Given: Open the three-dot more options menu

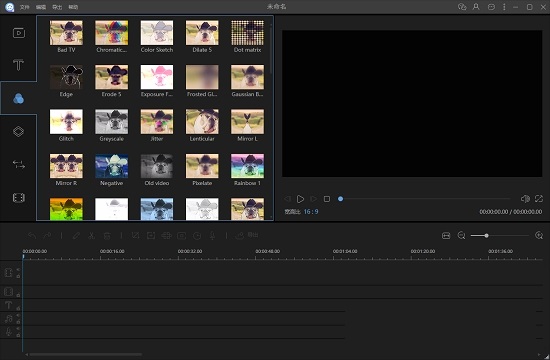Looking at the screenshot, I should 504,7.
